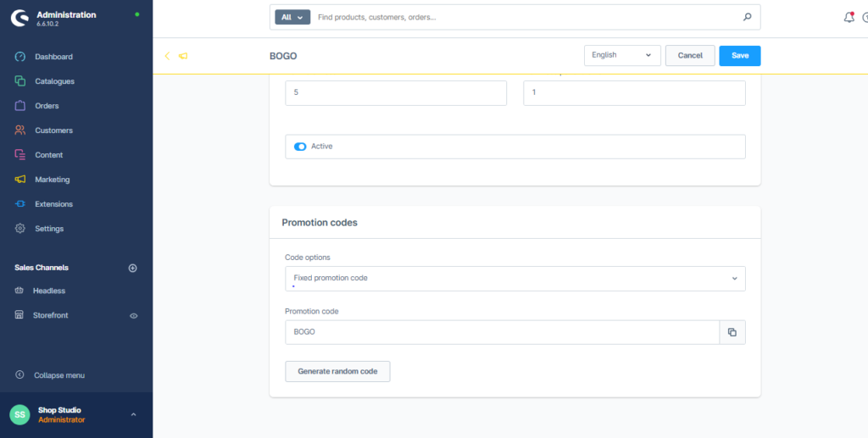Screen dimensions: 868x438
Task: Expand the Shop Studio user menu
Action: (133, 414)
